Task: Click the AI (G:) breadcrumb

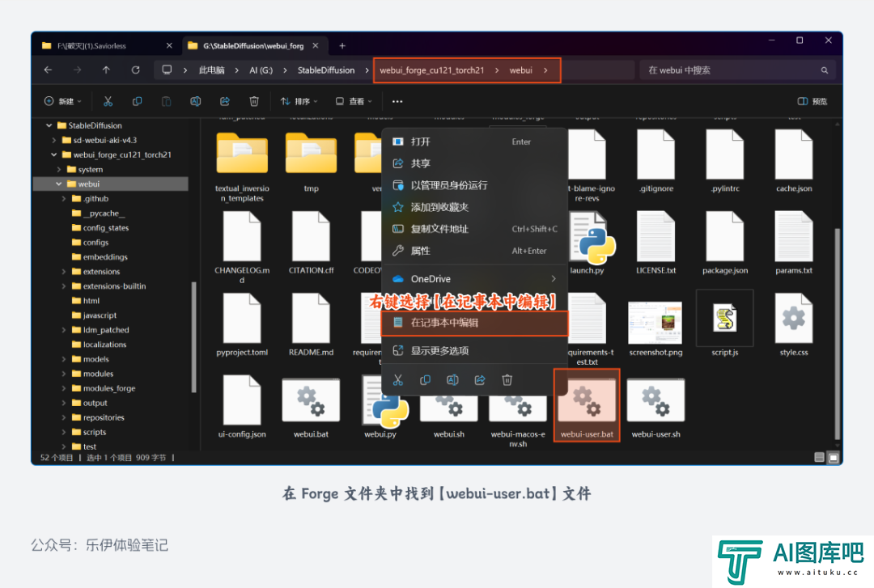Action: point(261,70)
